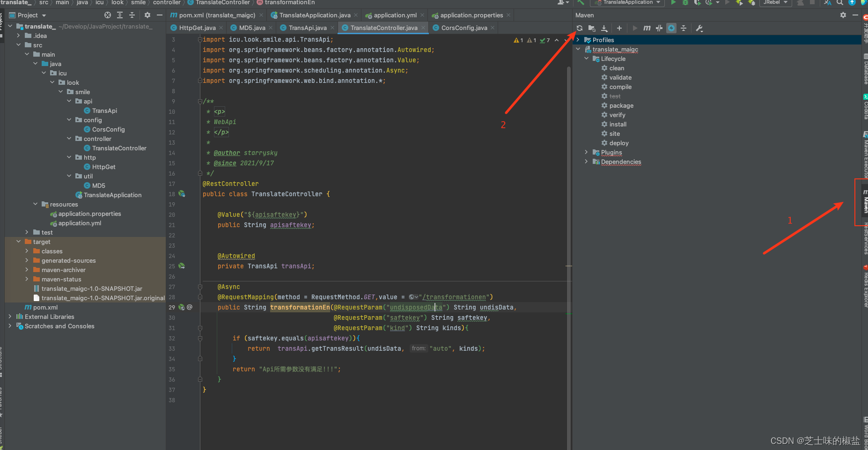Toggle Skip Tests mode in Maven toolbar

coord(659,28)
